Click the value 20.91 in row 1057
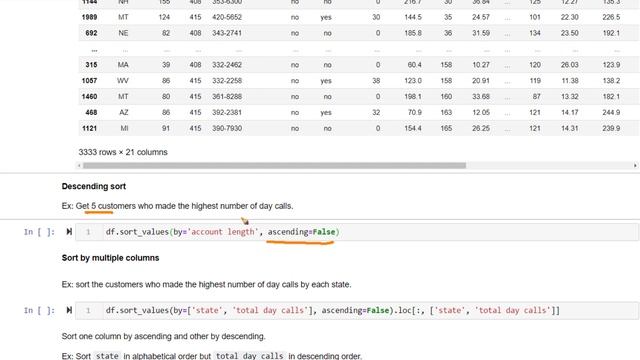This screenshot has width=640, height=360. pyautogui.click(x=481, y=81)
